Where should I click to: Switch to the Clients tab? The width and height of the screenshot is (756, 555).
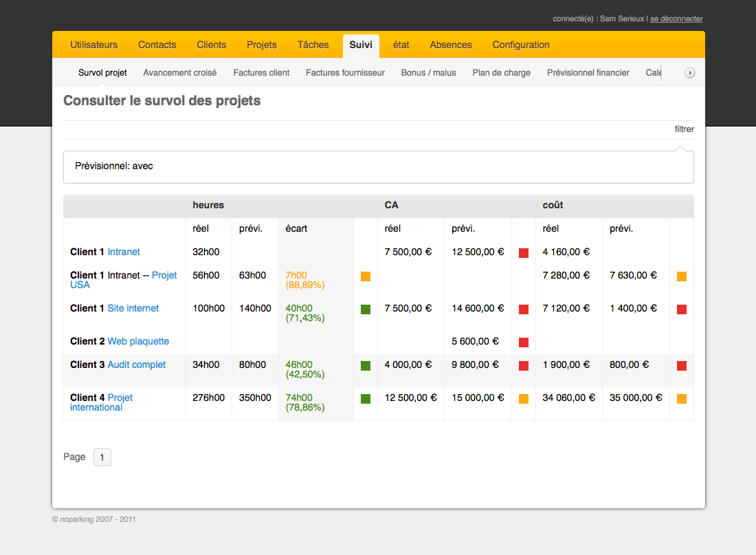(x=211, y=45)
